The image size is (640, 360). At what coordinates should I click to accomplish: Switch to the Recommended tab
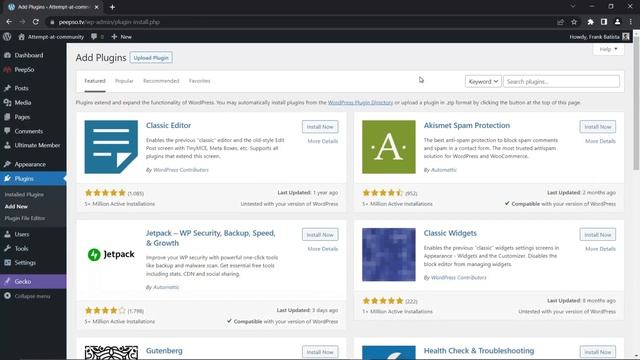[x=161, y=81]
